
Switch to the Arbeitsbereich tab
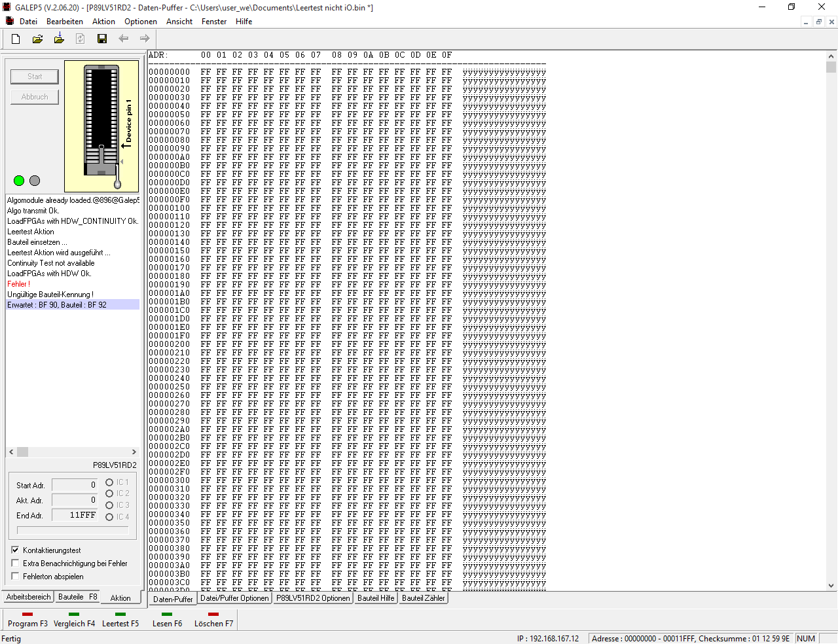tap(28, 597)
